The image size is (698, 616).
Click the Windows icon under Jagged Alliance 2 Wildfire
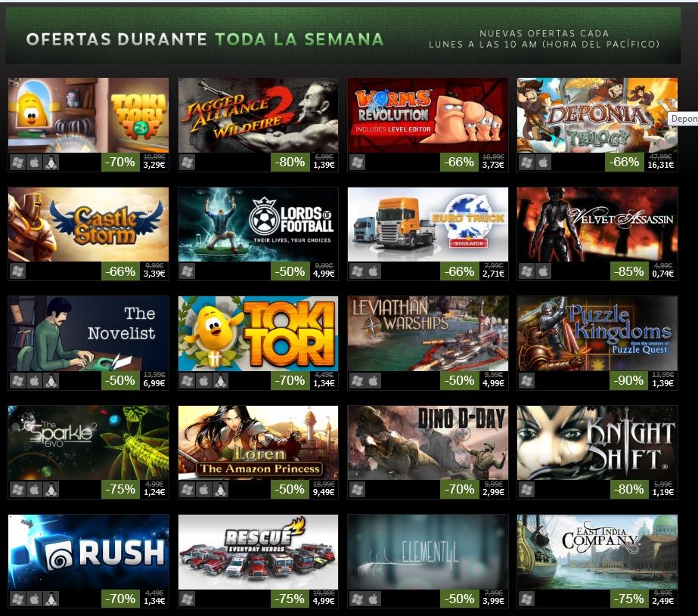[188, 163]
